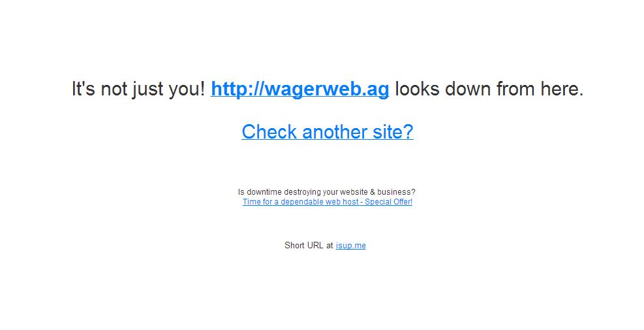Click the word 'Short' near the bottom
The image size is (644, 330).
coord(294,246)
